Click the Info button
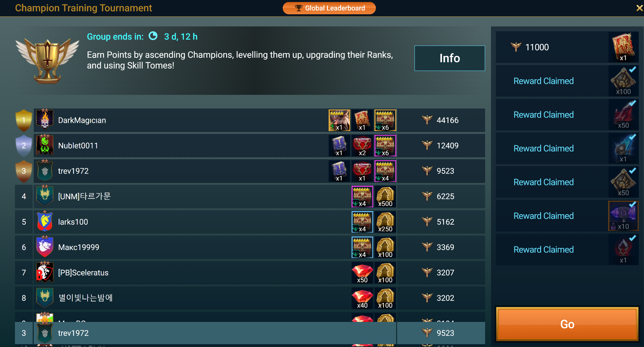644x347 pixels. point(450,58)
